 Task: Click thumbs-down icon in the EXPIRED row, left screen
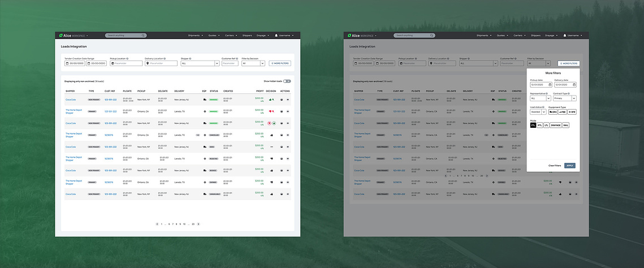pos(271,182)
